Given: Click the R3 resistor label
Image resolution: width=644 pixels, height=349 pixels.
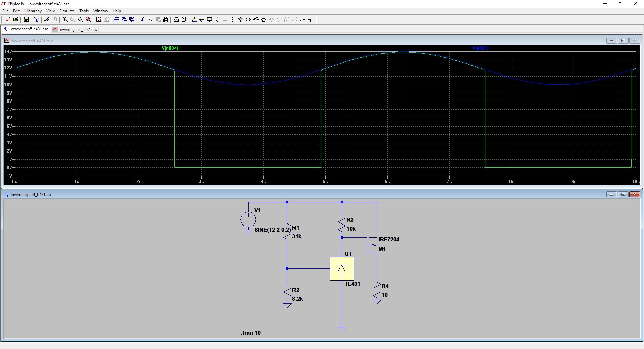Looking at the screenshot, I should (350, 220).
